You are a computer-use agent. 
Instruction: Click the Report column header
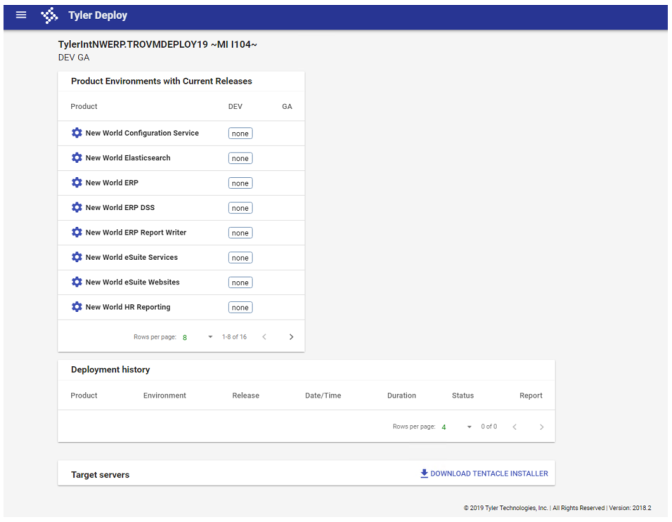(x=531, y=396)
